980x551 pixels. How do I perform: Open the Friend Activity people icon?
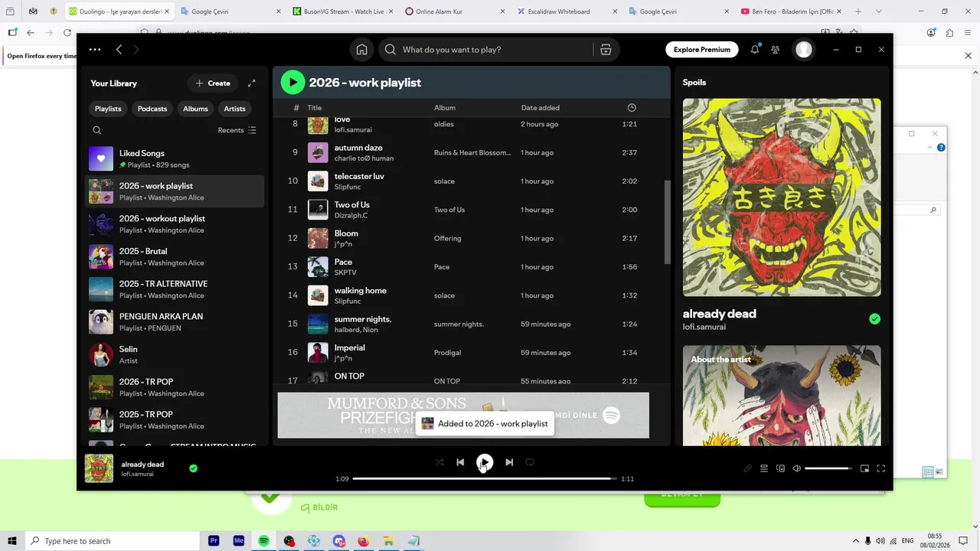tap(776, 50)
